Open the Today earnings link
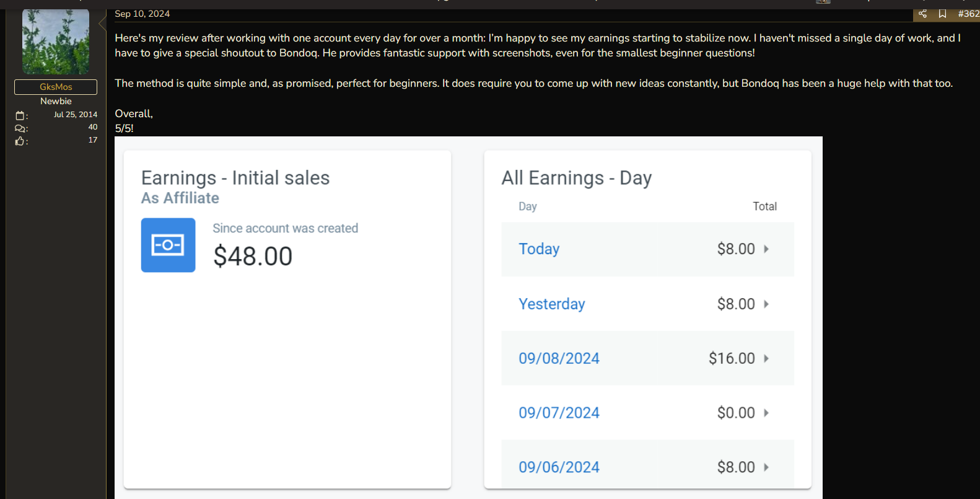This screenshot has width=980, height=499. click(539, 249)
